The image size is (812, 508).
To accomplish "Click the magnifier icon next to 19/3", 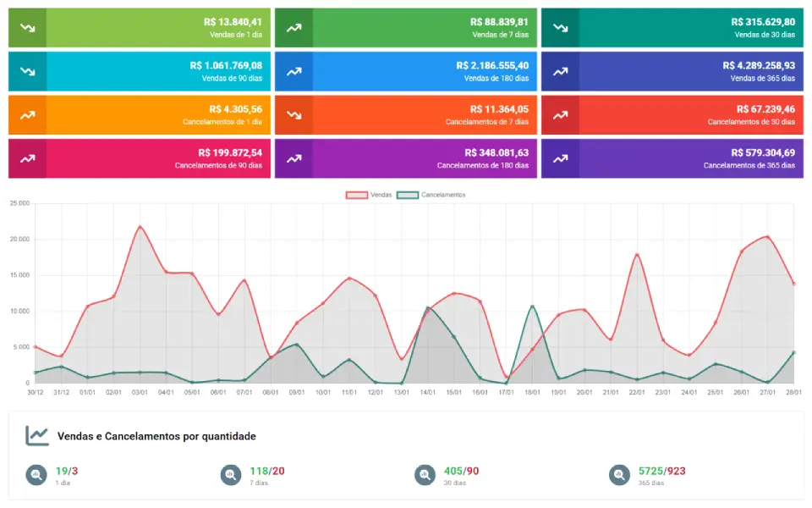I will click(36, 475).
